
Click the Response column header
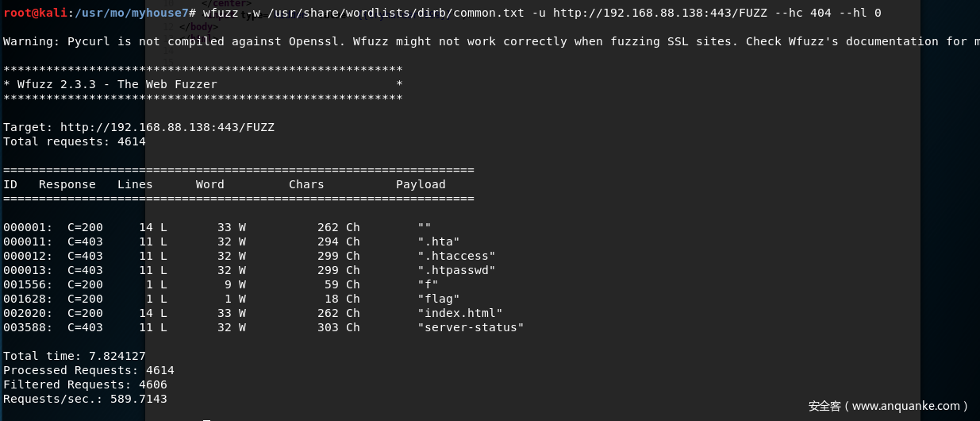click(x=67, y=184)
